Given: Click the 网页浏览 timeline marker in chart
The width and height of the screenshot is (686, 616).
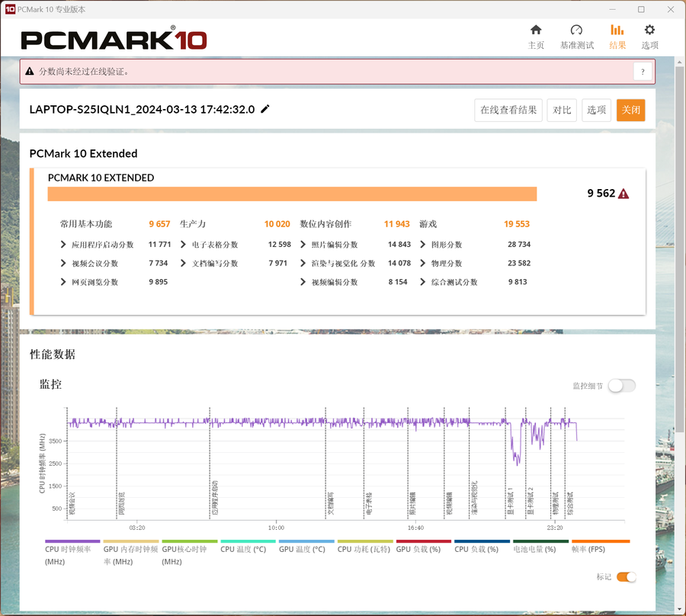Looking at the screenshot, I should (x=122, y=503).
